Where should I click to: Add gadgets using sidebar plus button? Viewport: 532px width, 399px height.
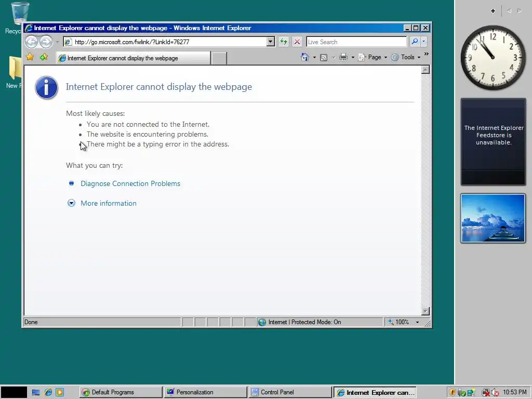click(493, 11)
